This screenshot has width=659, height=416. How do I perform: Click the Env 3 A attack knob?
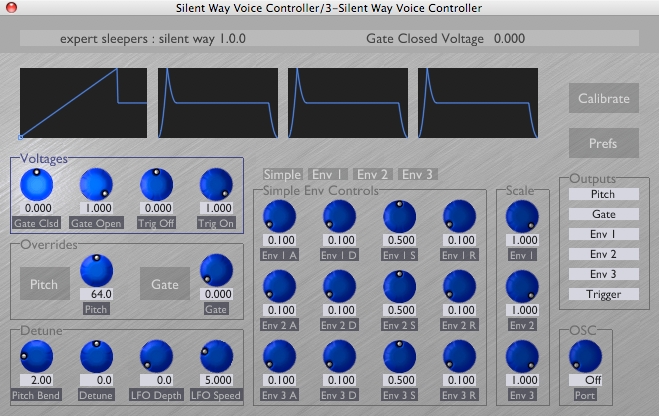pyautogui.click(x=279, y=356)
